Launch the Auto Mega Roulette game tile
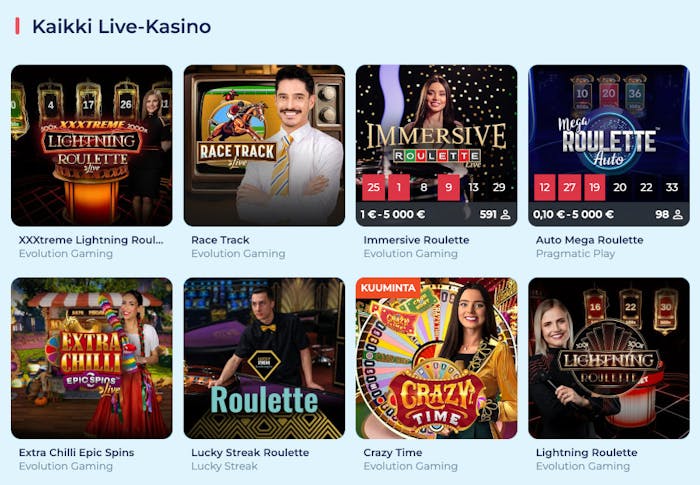 (609, 145)
